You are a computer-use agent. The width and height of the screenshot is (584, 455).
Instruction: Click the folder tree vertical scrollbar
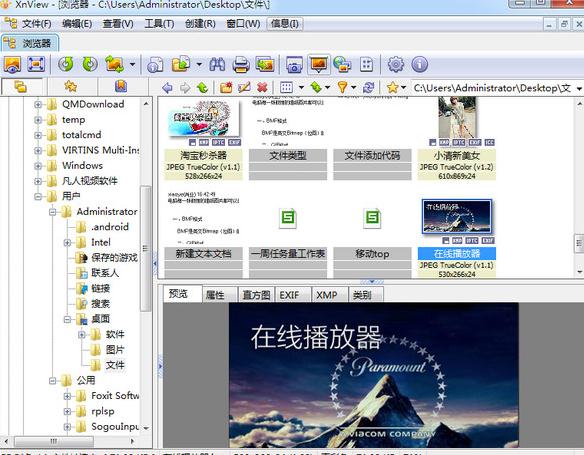(x=146, y=248)
